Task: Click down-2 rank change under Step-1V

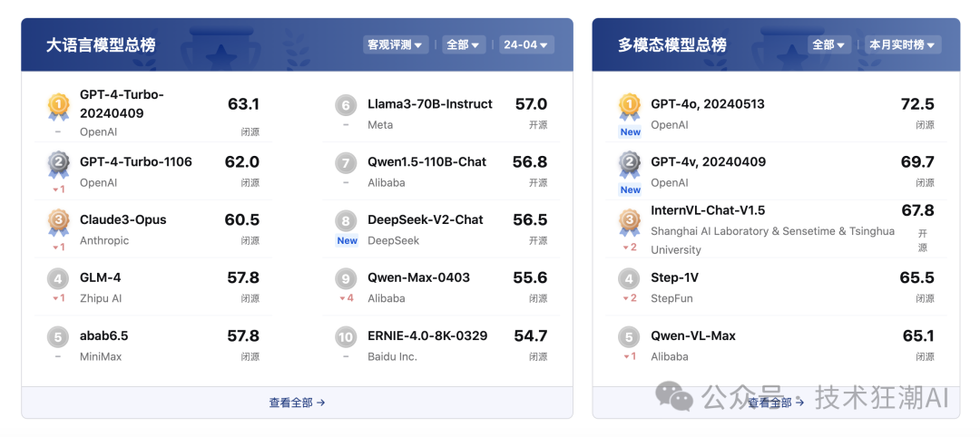Action: point(630,298)
